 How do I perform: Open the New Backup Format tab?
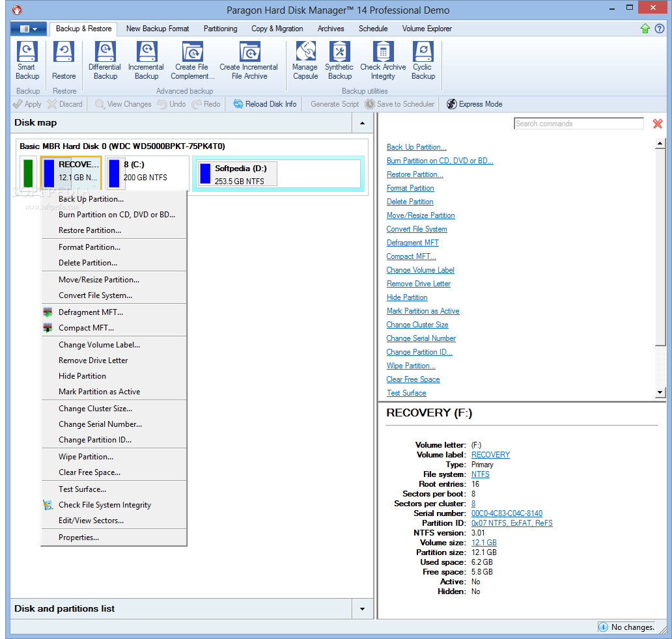[158, 29]
